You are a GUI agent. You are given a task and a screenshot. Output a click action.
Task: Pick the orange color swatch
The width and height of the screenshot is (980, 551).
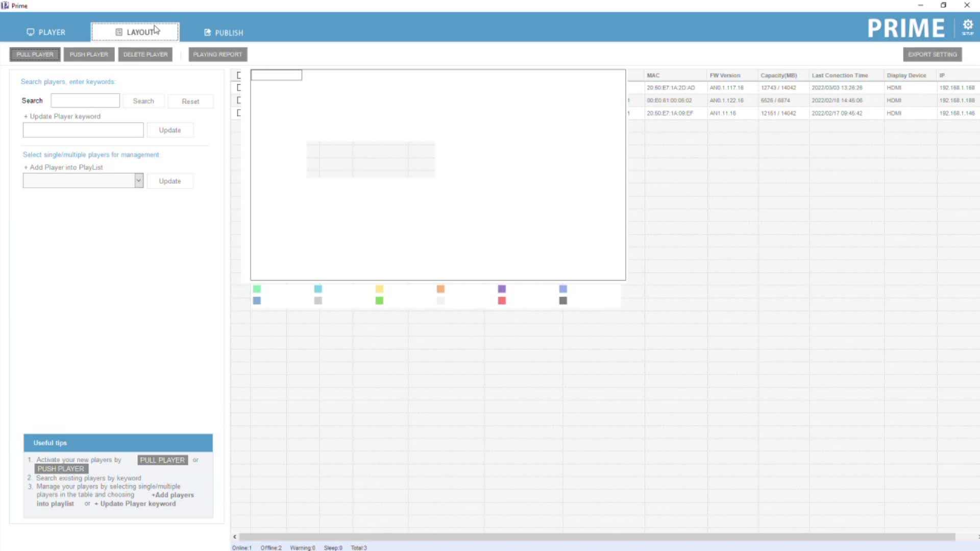(x=440, y=289)
